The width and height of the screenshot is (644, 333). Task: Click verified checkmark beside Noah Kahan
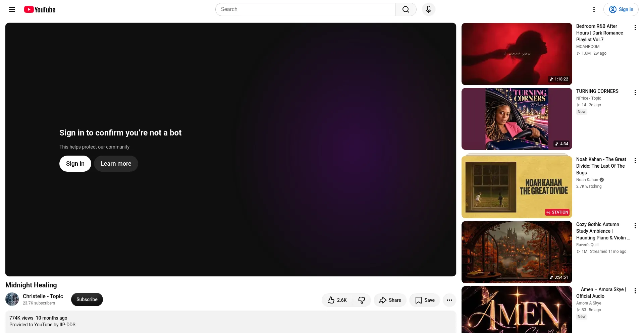tap(602, 180)
